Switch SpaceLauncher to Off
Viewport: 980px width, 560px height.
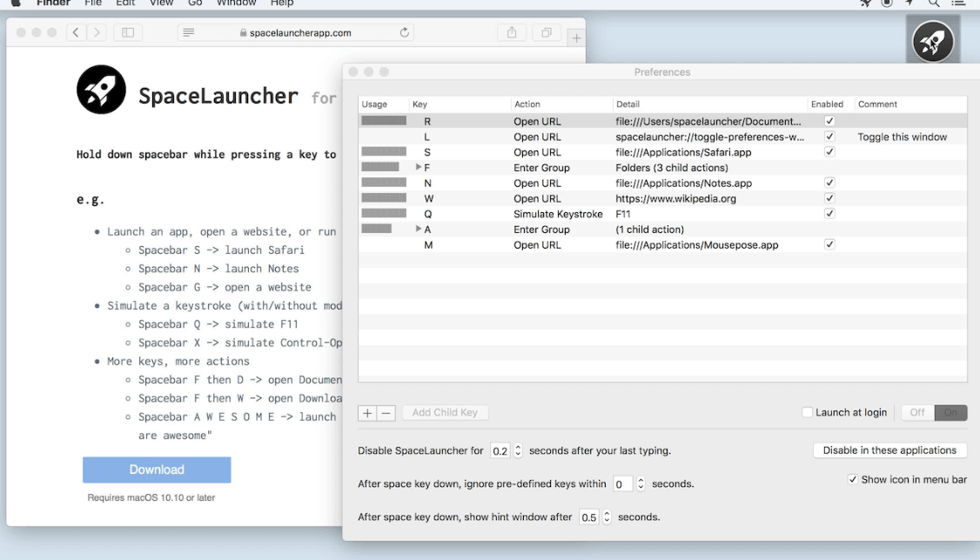(917, 413)
